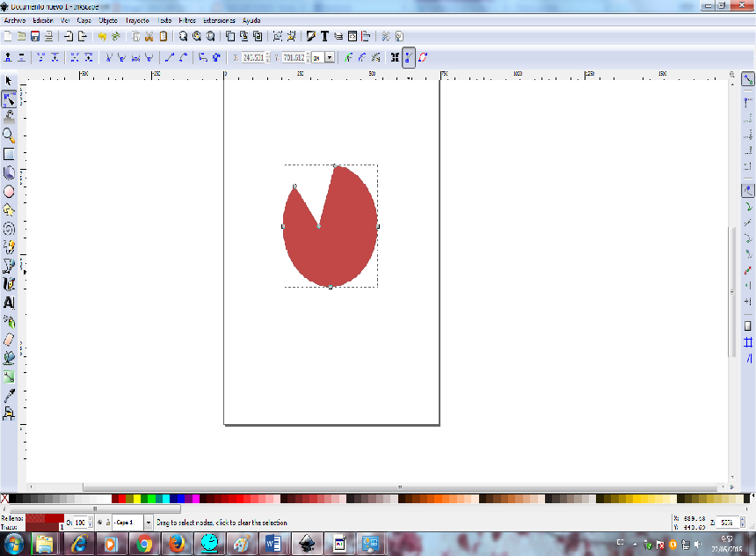Select the Text tool

click(x=9, y=302)
